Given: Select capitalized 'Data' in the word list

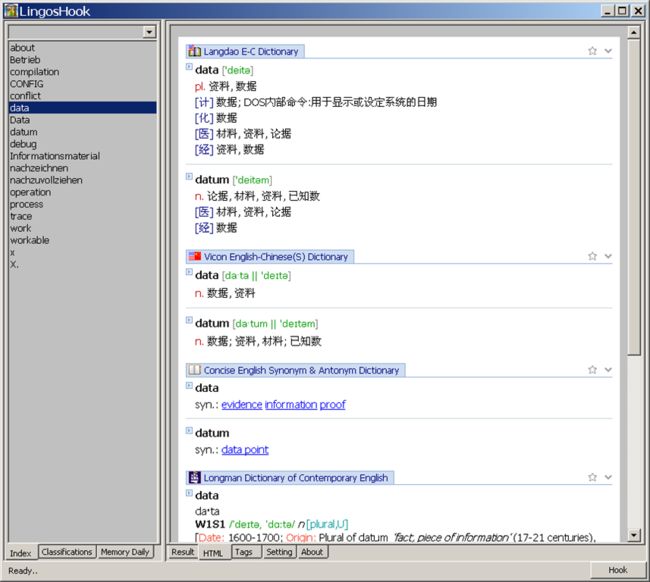Looking at the screenshot, I should [x=82, y=120].
